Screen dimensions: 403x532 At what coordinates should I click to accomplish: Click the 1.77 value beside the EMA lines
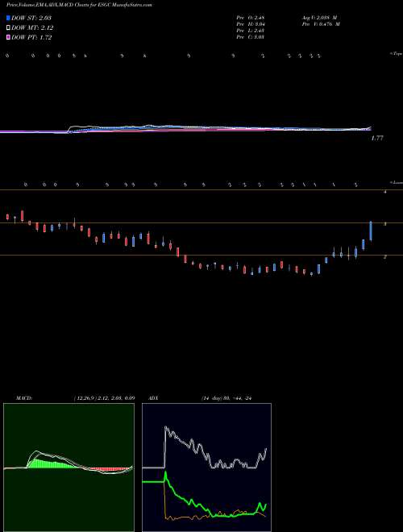[x=377, y=138]
